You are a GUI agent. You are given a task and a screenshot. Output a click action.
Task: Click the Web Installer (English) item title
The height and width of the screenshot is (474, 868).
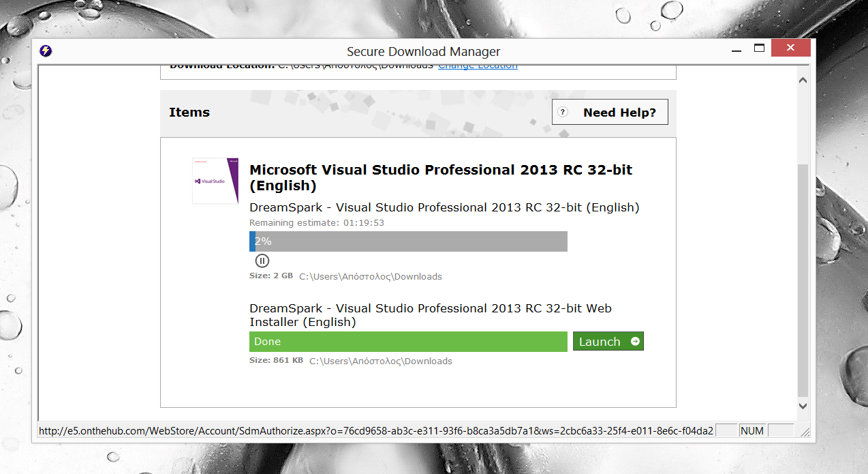click(x=431, y=315)
